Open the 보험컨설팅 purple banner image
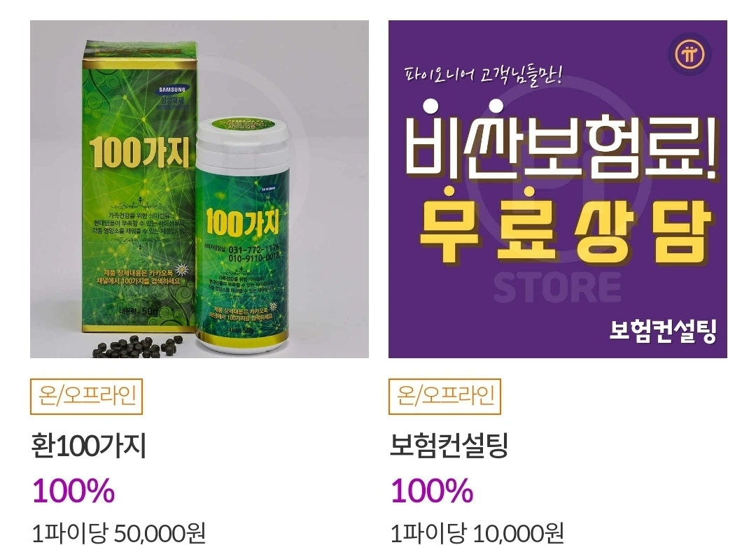This screenshot has width=756, height=545. point(557,189)
